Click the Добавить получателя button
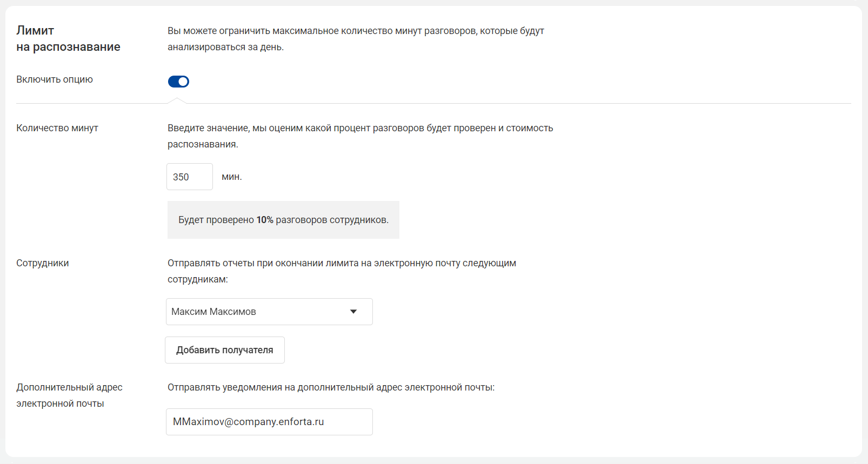The height and width of the screenshot is (464, 868). pos(225,350)
